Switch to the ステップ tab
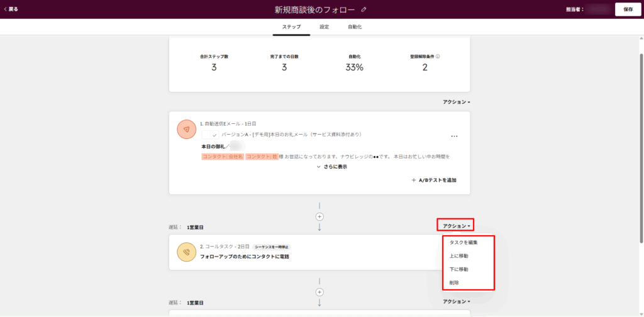 pyautogui.click(x=291, y=26)
